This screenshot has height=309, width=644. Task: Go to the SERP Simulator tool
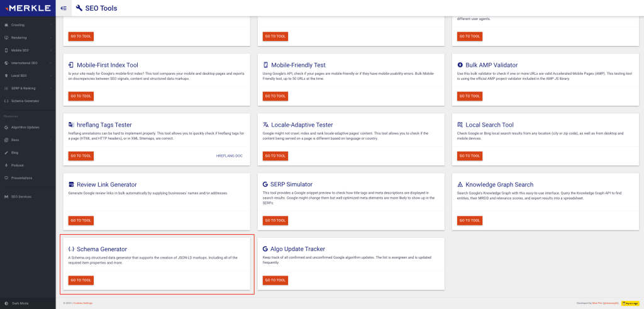click(275, 221)
